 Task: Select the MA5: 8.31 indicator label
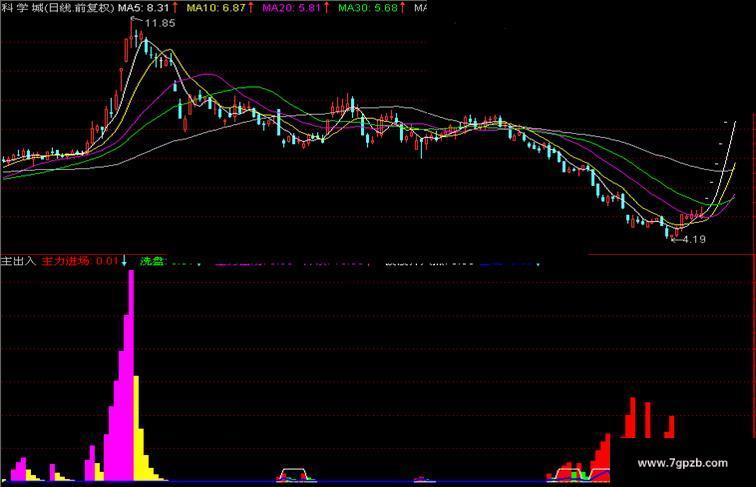pyautogui.click(x=143, y=8)
